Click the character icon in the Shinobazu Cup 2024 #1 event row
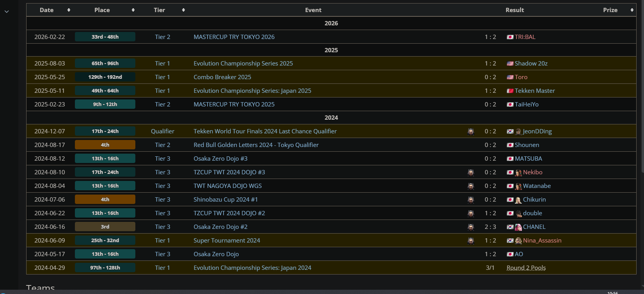Screen dimensions: 644x294 471,200
